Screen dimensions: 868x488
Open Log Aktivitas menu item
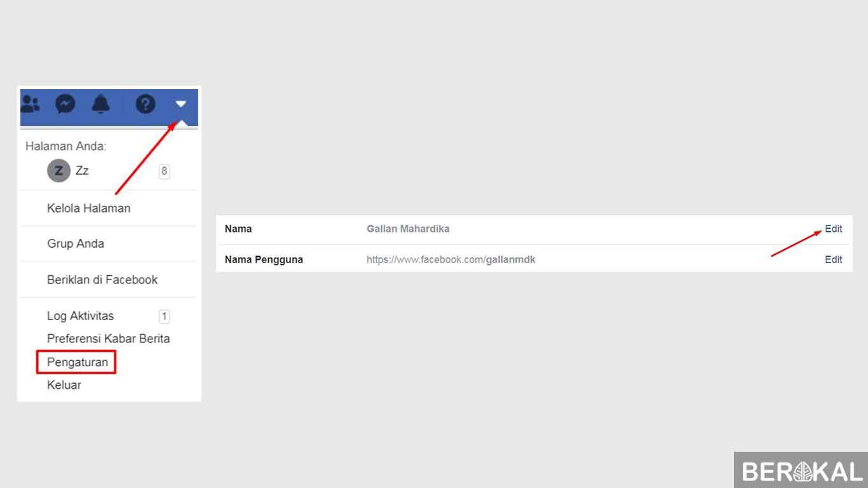pyautogui.click(x=80, y=316)
